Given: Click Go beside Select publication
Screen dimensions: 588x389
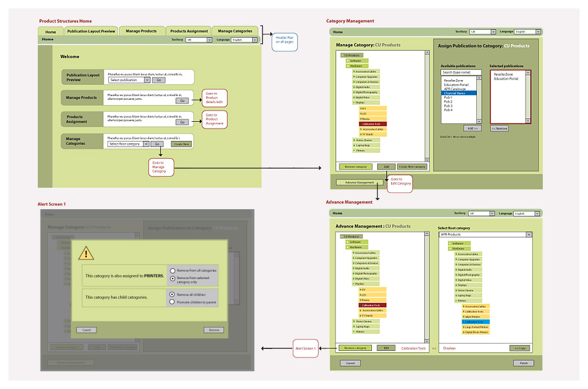Looking at the screenshot, I should (x=159, y=80).
